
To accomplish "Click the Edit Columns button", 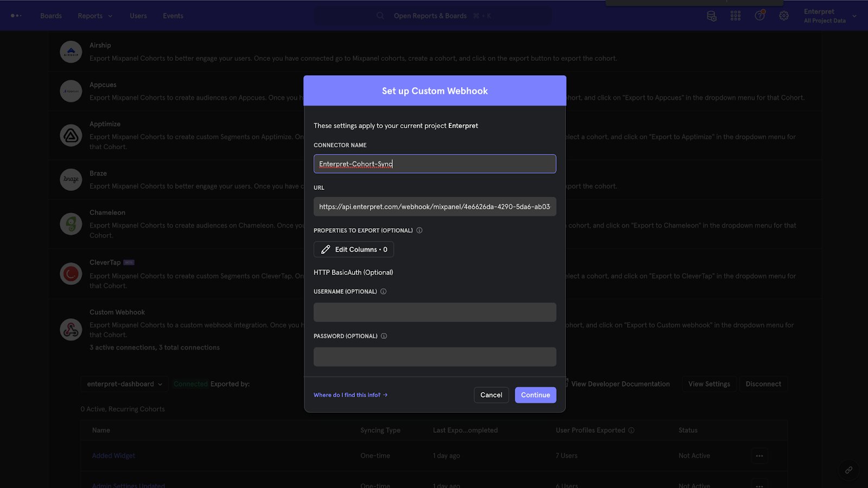I will click(354, 249).
